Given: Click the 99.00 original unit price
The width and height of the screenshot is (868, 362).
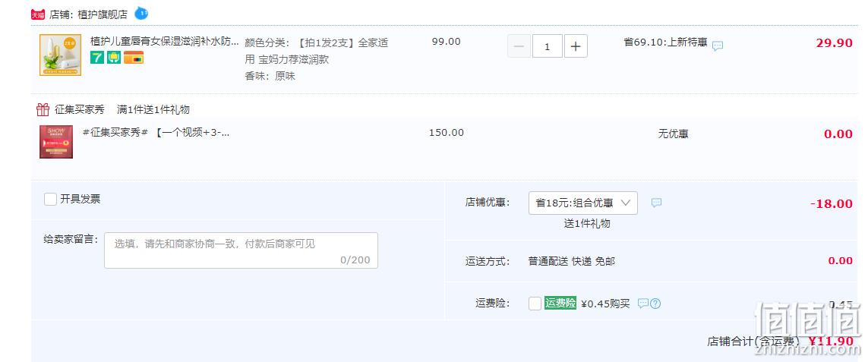Looking at the screenshot, I should click(447, 42).
